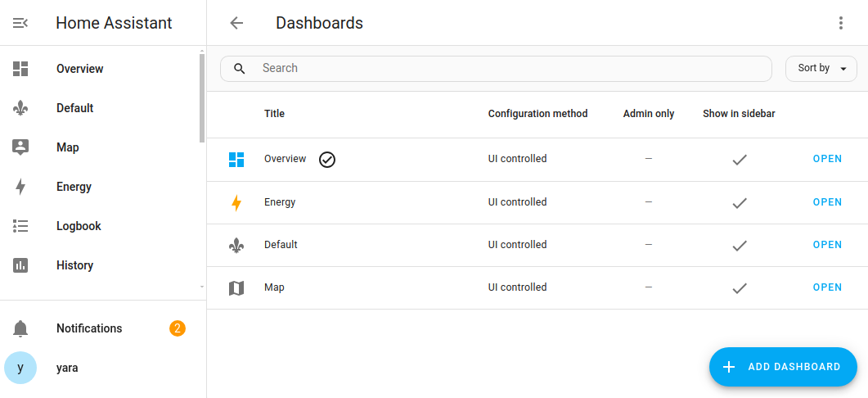Go back with the left arrow

pos(236,23)
